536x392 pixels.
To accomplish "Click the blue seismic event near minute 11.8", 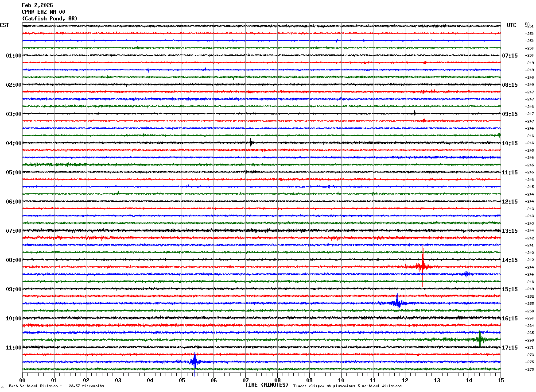I will [396, 303].
